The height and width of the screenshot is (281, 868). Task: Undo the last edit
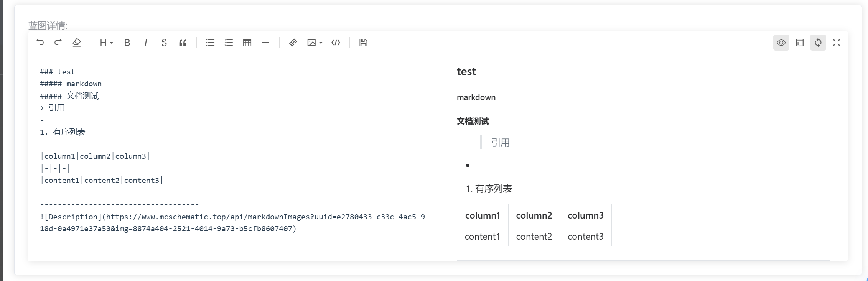(40, 43)
